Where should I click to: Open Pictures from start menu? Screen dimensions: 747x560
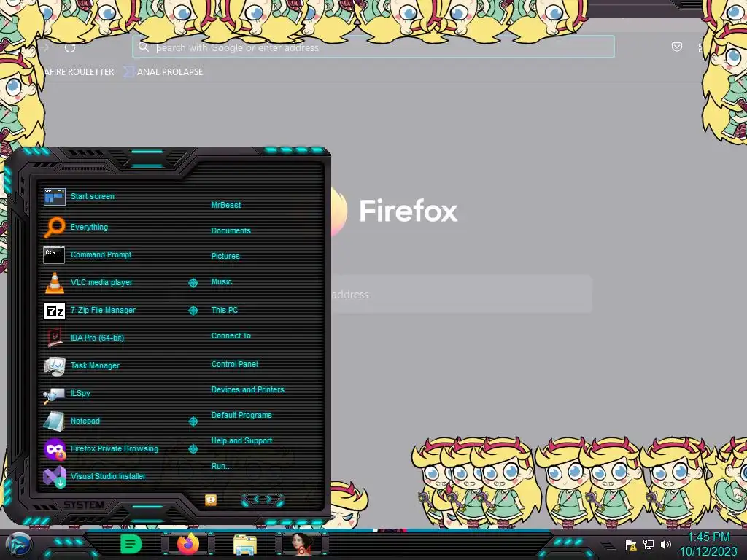[x=225, y=256]
